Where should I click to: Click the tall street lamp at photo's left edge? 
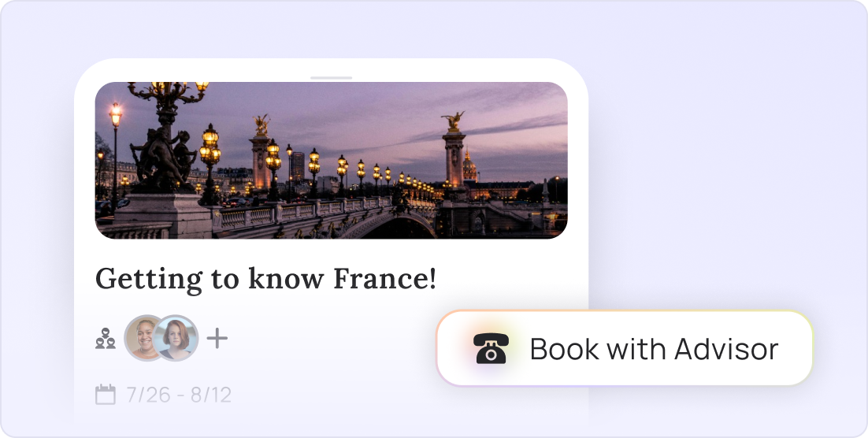pyautogui.click(x=115, y=155)
